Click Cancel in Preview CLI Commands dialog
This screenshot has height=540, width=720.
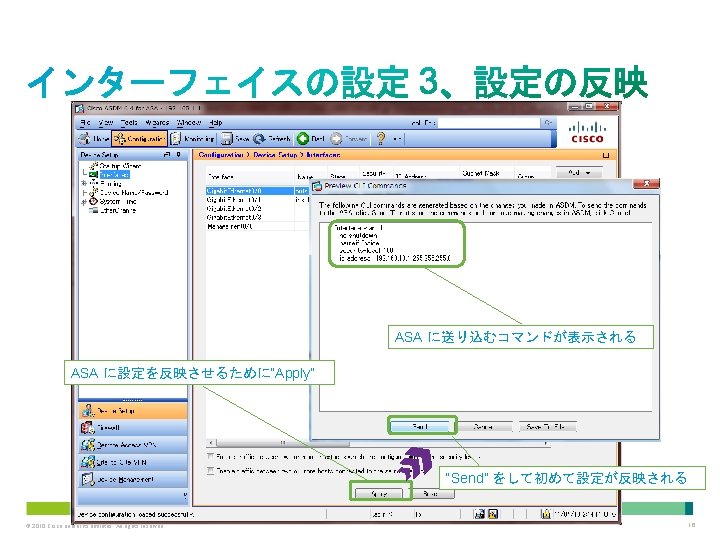click(x=484, y=427)
